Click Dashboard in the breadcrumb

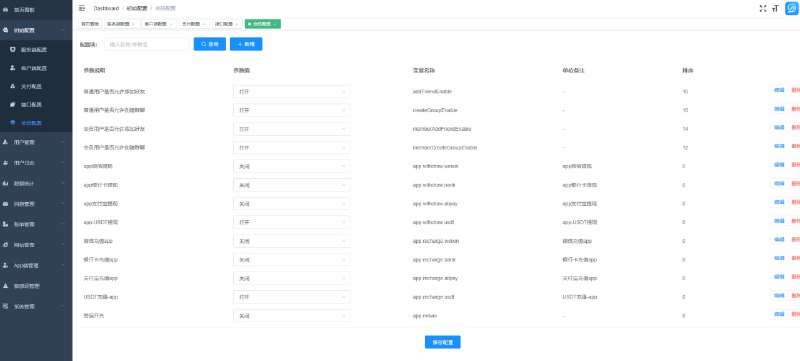(x=106, y=8)
